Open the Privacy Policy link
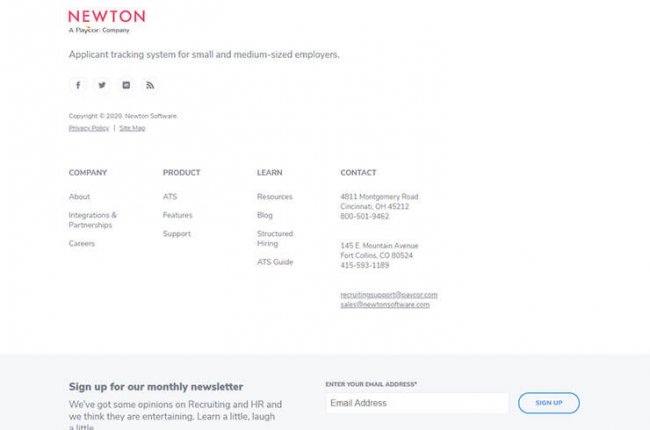This screenshot has width=650, height=430. click(x=89, y=128)
